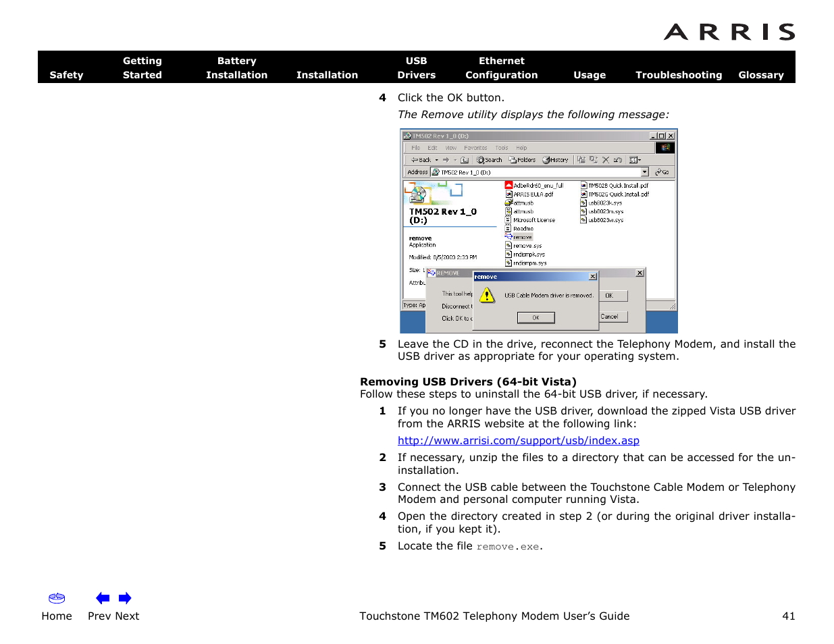The image size is (834, 644).
Task: Open the Favorites menu in Explorer
Action: click(475, 148)
